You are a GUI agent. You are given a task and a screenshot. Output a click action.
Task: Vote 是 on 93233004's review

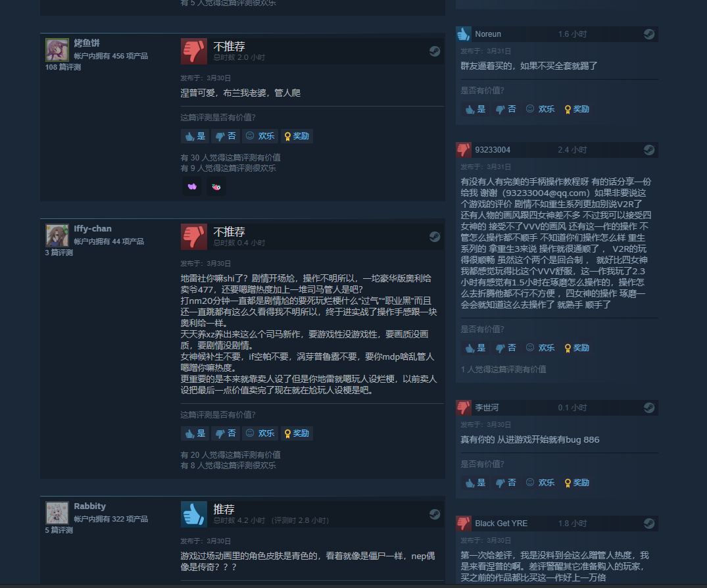click(475, 348)
